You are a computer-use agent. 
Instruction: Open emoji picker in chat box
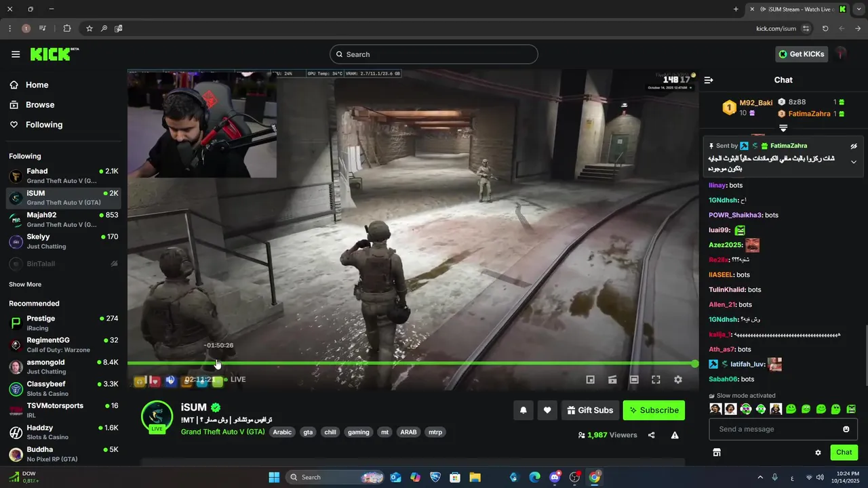point(846,429)
